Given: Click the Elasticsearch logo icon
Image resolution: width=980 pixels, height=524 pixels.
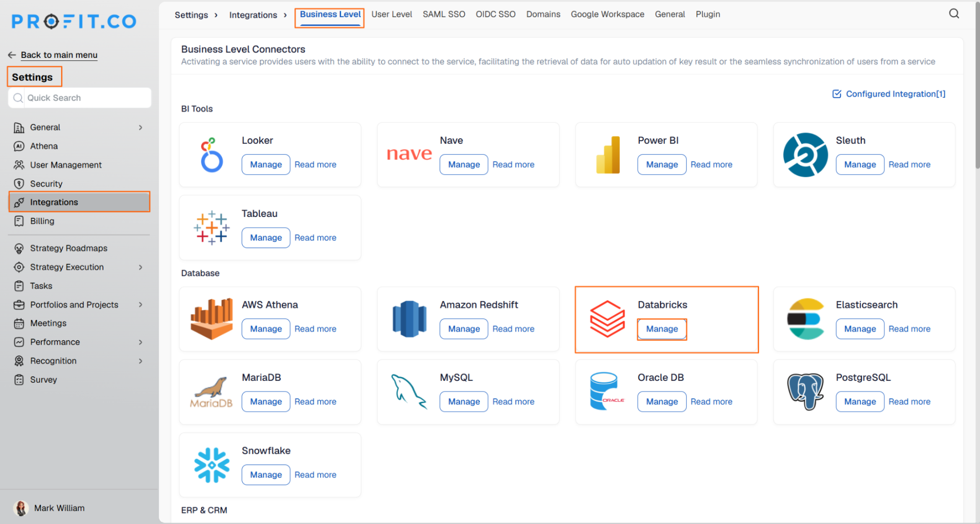Looking at the screenshot, I should tap(805, 319).
